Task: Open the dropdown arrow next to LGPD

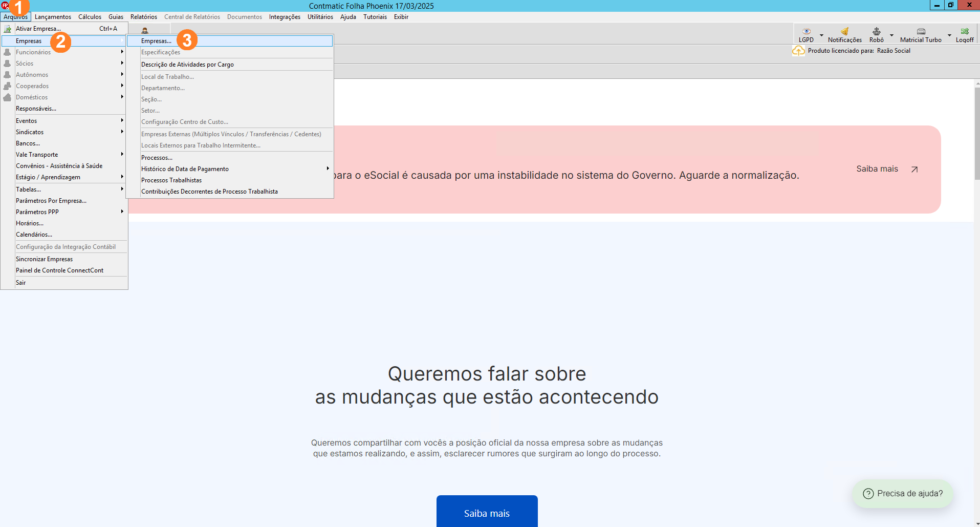Action: pyautogui.click(x=822, y=35)
